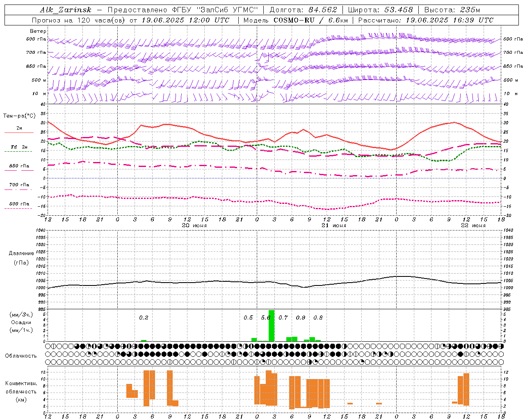525x420 pixels.
Task: Select the (мм/1ч.) precipitation unit label
Action: click(21, 330)
